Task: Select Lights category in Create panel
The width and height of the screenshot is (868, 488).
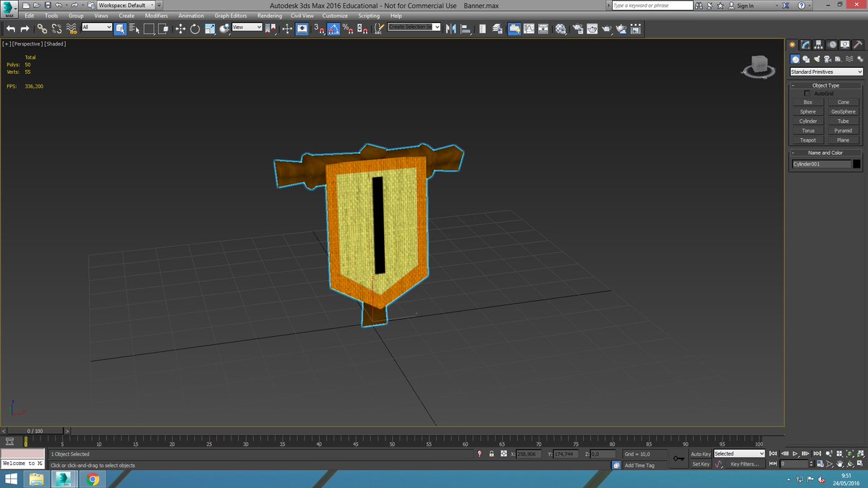Action: [817, 59]
